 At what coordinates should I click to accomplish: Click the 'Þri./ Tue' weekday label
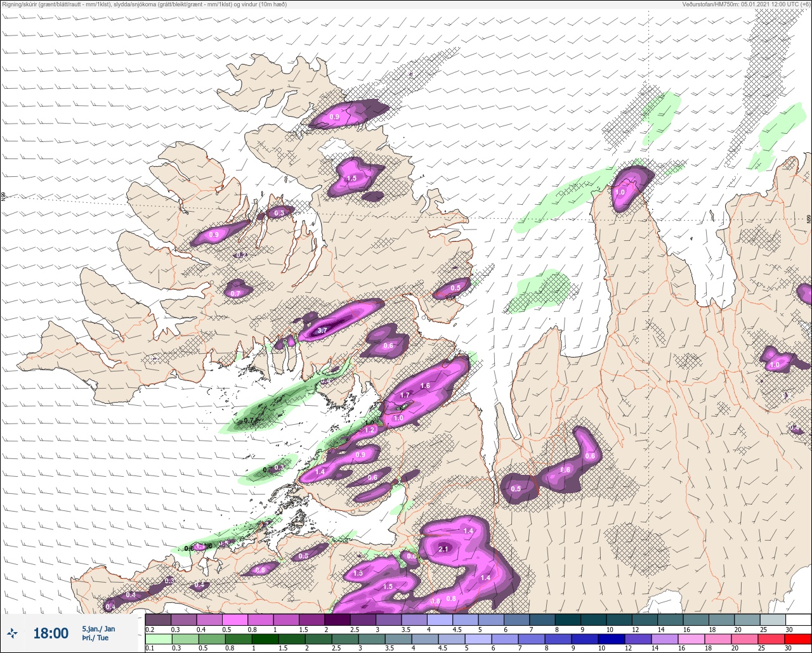[95, 638]
